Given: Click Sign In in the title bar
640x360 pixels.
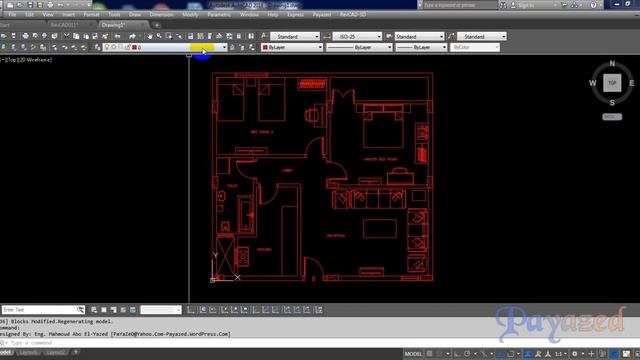Looking at the screenshot, I should [526, 5].
